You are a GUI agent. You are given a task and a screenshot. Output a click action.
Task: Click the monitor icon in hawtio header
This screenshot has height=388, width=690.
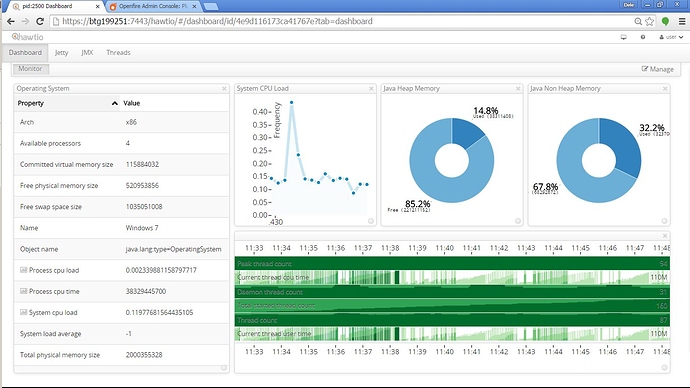624,37
